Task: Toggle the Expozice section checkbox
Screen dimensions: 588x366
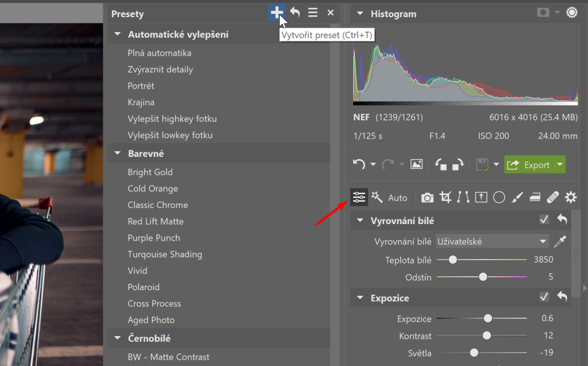Action: click(x=544, y=296)
